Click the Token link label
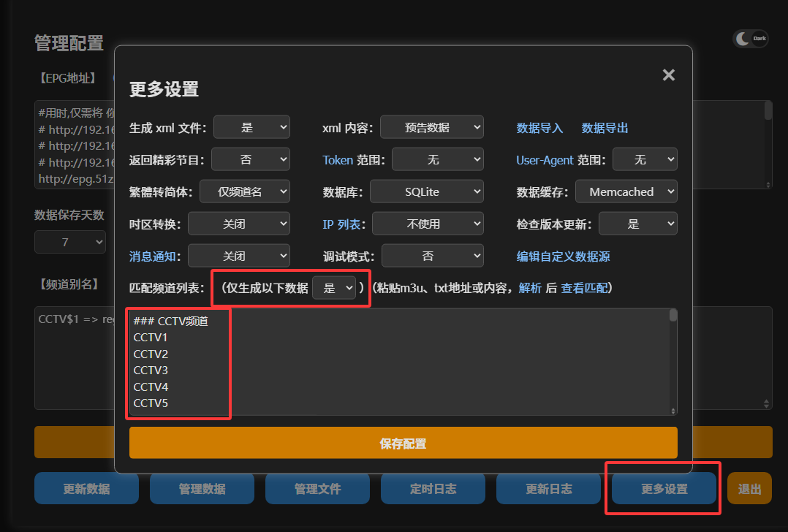Image resolution: width=788 pixels, height=532 pixels. pos(338,160)
